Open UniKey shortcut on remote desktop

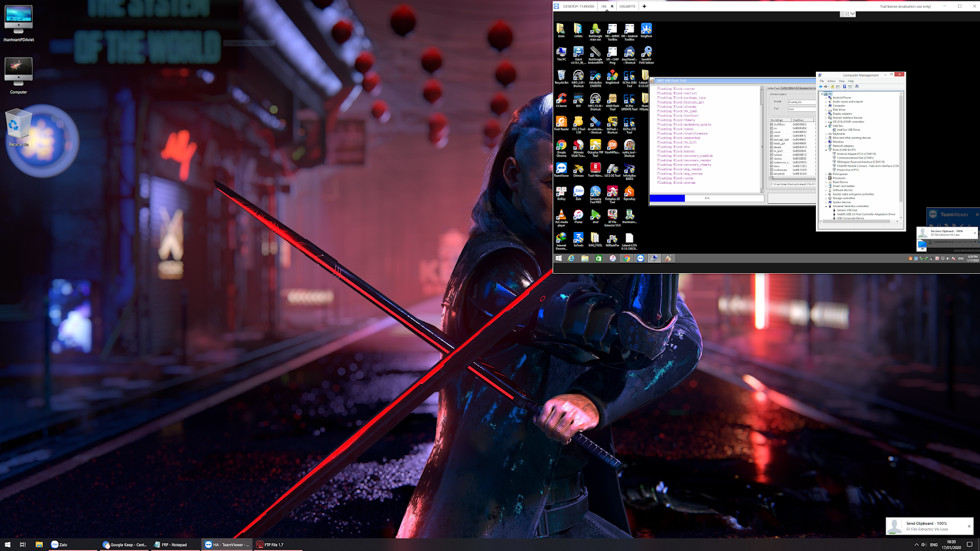point(561,193)
